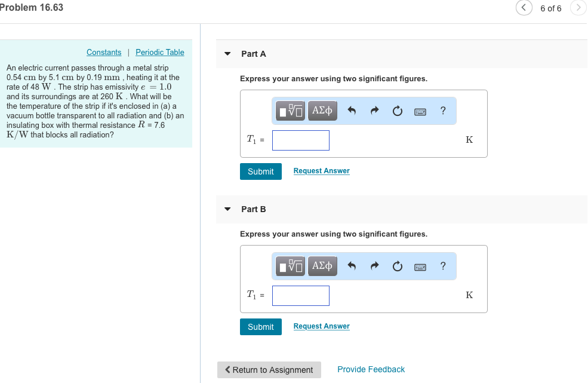Click inside the T1 answer field for Part A
This screenshot has width=588, height=383.
[300, 140]
